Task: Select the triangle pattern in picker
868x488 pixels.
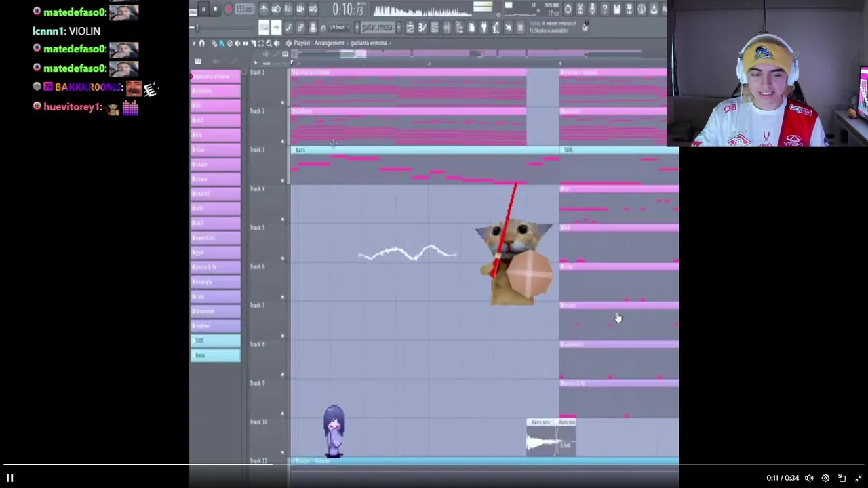Action: pyautogui.click(x=216, y=281)
